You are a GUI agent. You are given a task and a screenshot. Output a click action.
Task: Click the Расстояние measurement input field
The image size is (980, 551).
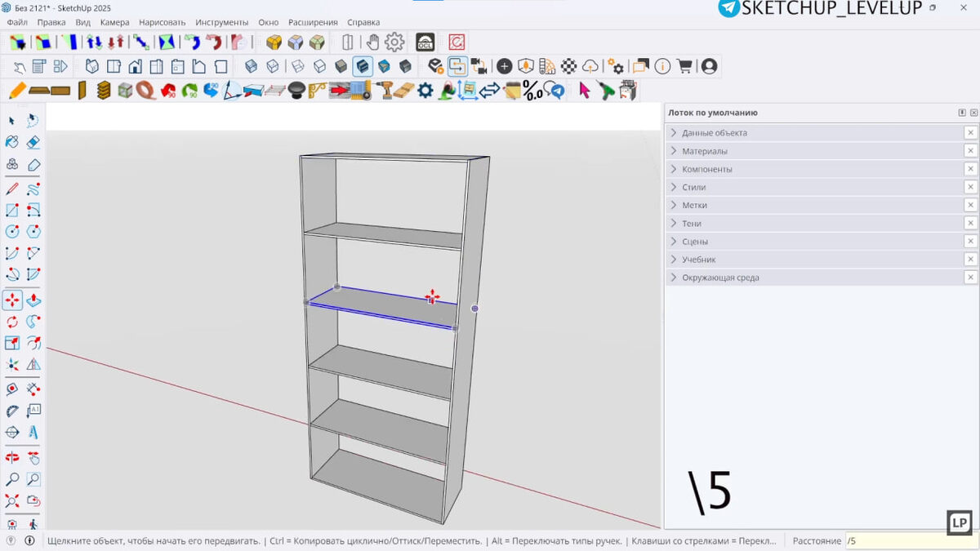[x=911, y=540]
